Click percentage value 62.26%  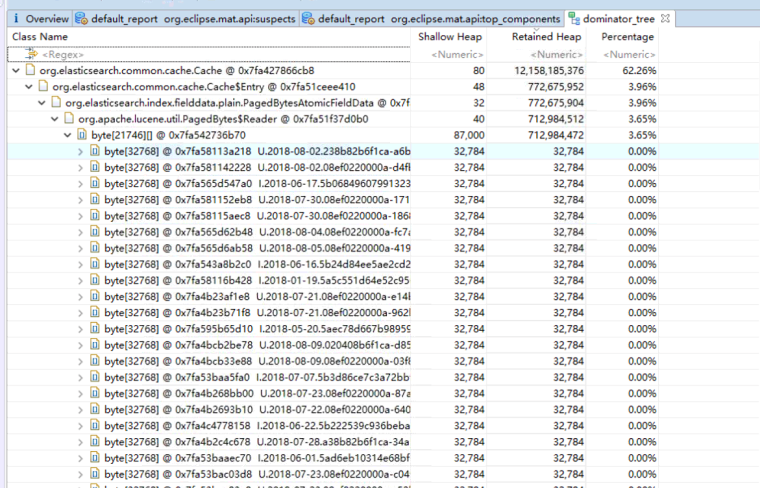pyautogui.click(x=639, y=71)
